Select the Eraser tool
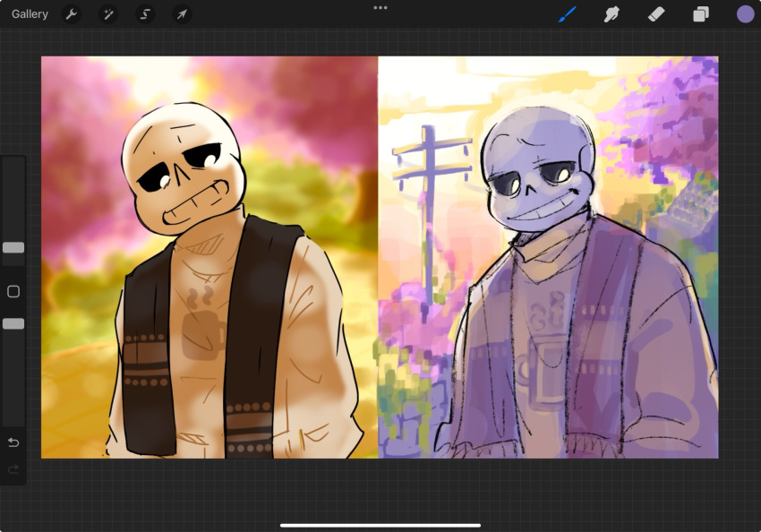This screenshot has width=761, height=532. 656,14
